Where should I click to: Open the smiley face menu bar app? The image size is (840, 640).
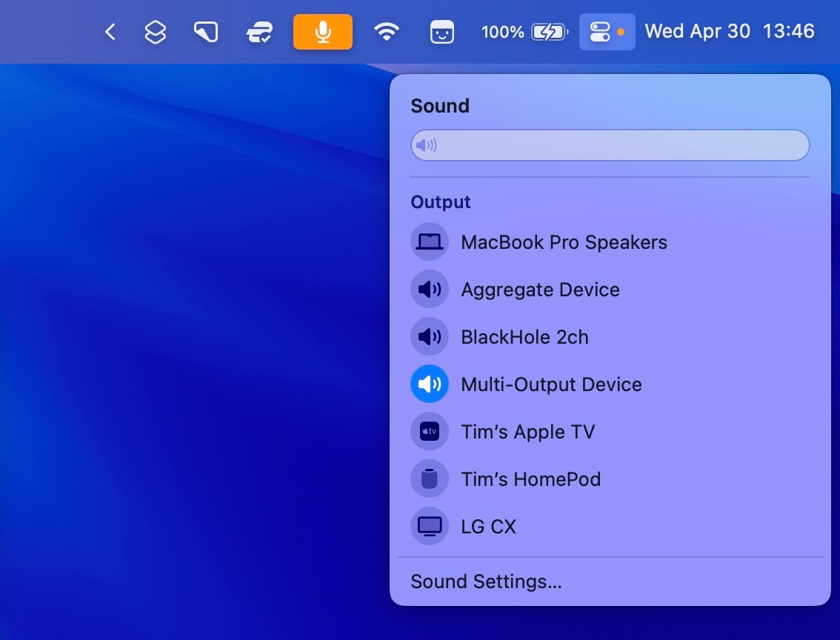coord(442,32)
